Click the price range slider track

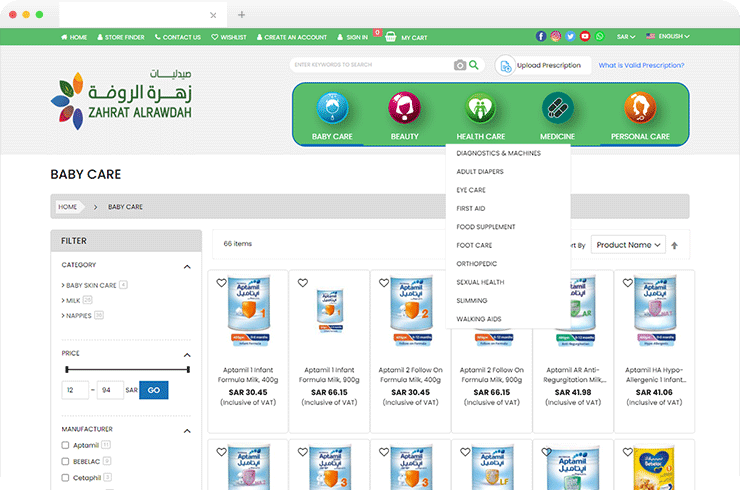coord(127,369)
